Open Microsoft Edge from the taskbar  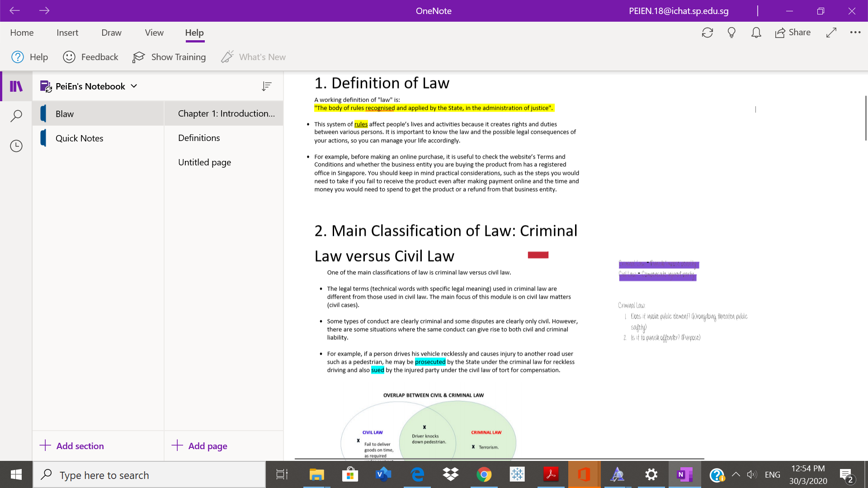click(417, 474)
